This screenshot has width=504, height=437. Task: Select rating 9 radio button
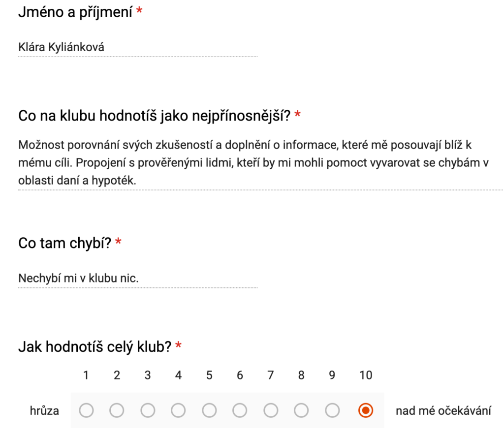coord(332,410)
